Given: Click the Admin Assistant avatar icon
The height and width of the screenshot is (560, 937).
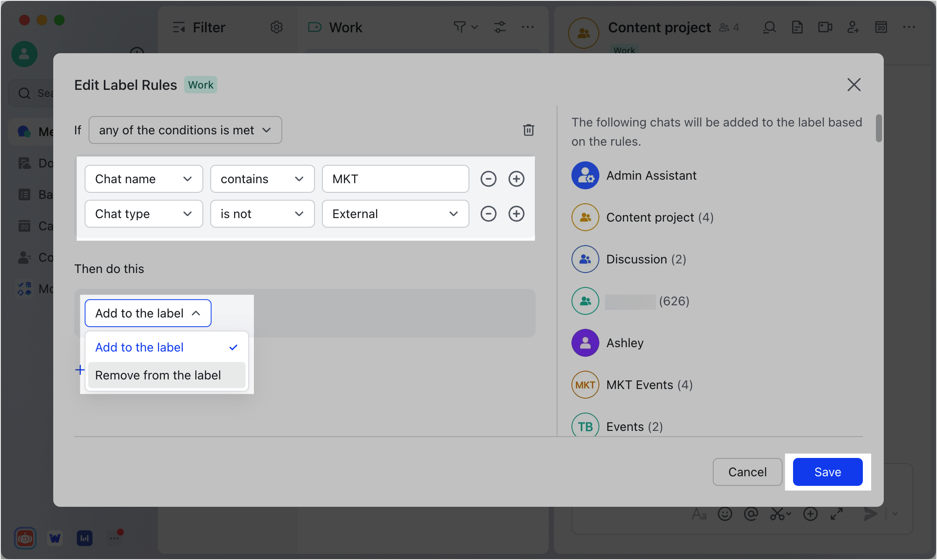Looking at the screenshot, I should click(585, 175).
